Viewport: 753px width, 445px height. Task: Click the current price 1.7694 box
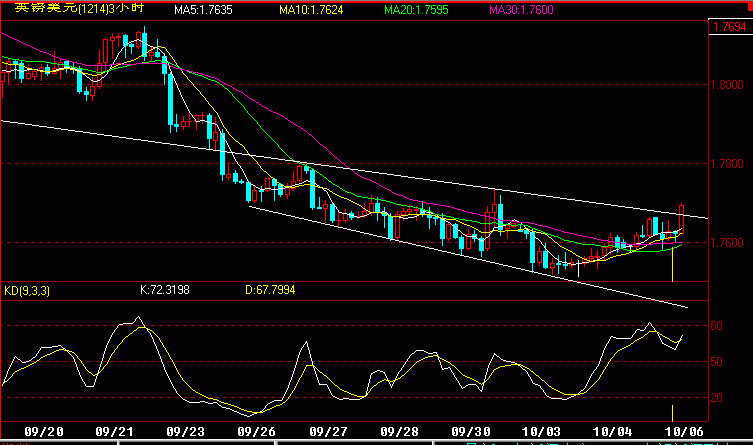click(x=730, y=27)
